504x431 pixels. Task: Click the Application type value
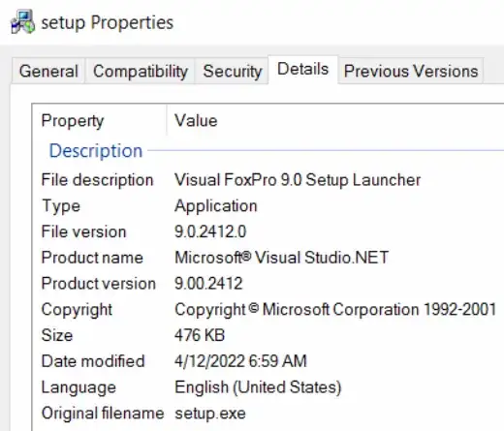[216, 206]
